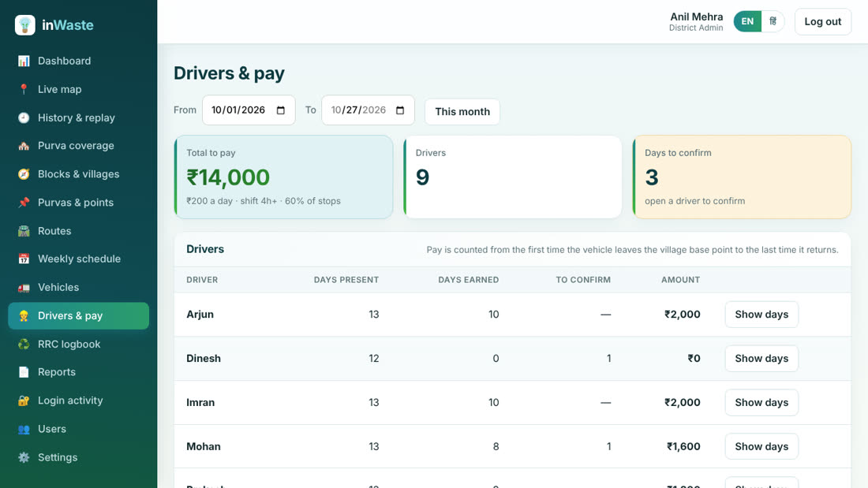868x488 pixels.
Task: Open the To date calendar picker
Action: (x=400, y=110)
